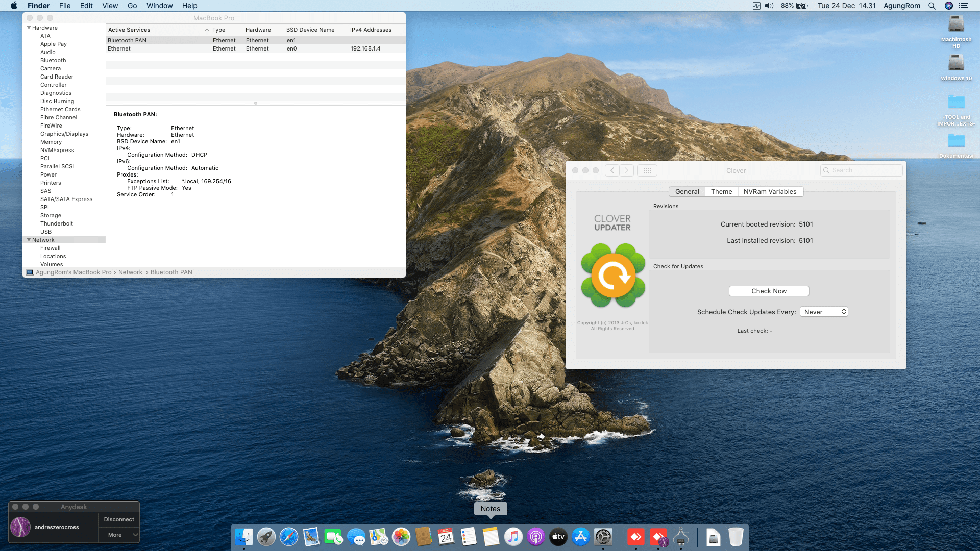This screenshot has width=980, height=551.
Task: Open the NVRam Variables tab
Action: (x=770, y=192)
